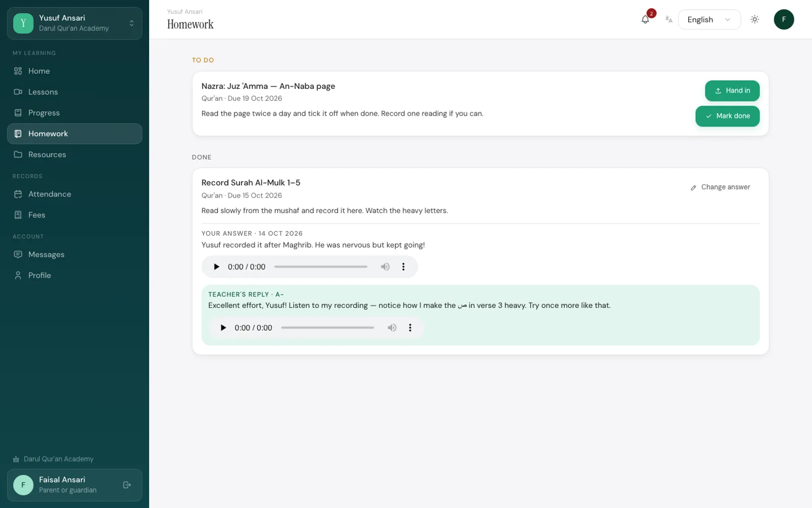
Task: Click the mosque icon beside Darul Qur'an Academy
Action: tap(16, 459)
